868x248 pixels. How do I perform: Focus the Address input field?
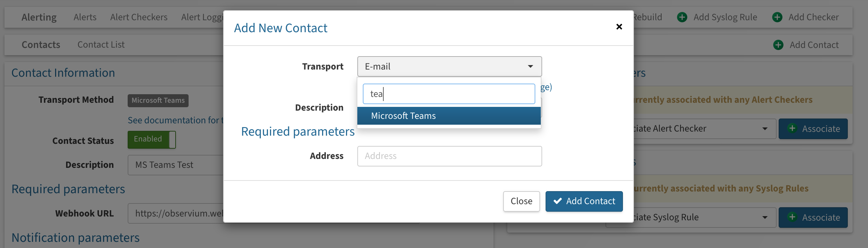pos(449,156)
